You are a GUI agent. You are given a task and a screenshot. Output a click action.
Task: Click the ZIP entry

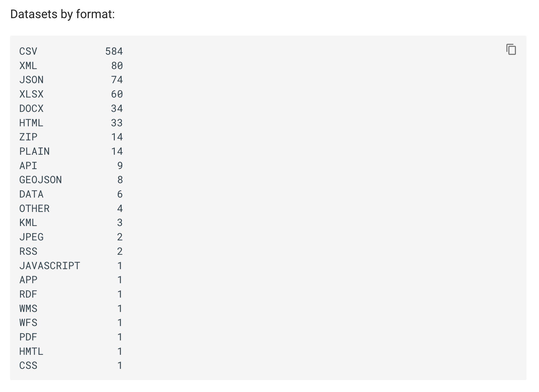point(28,137)
